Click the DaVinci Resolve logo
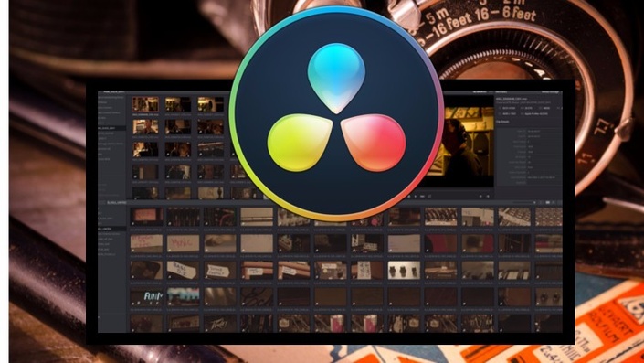644x363 pixels. coord(336,113)
